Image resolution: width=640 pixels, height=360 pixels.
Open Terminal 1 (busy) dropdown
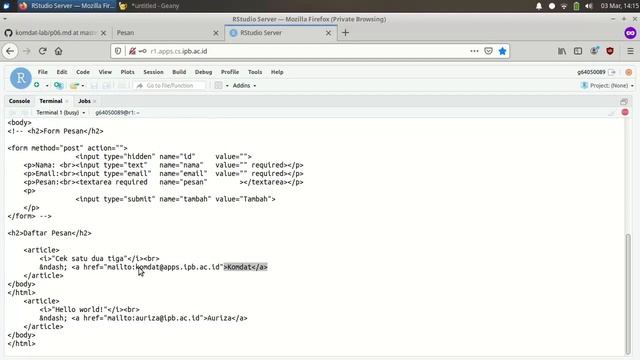click(x=60, y=112)
